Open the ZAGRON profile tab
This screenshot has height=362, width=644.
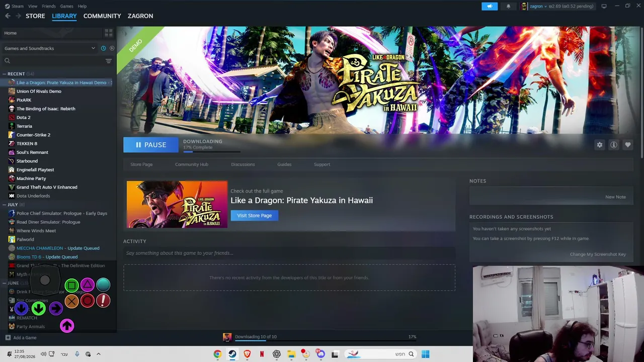click(140, 16)
